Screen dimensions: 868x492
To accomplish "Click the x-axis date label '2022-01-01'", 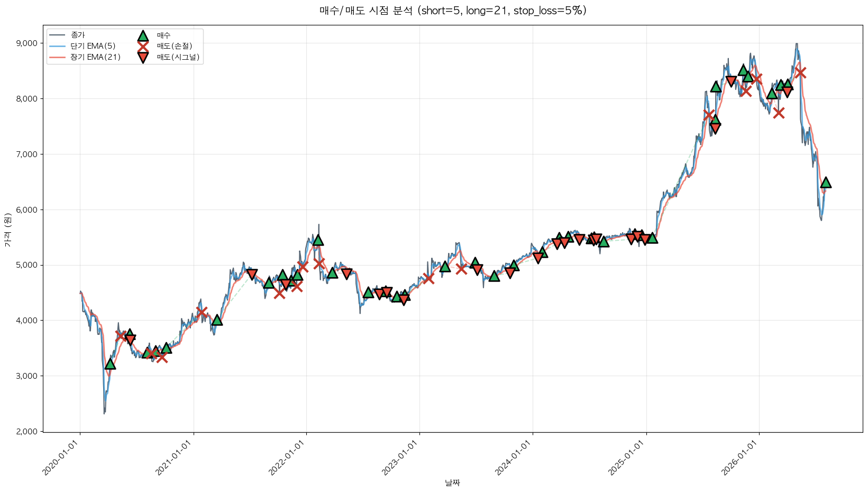I will [288, 457].
